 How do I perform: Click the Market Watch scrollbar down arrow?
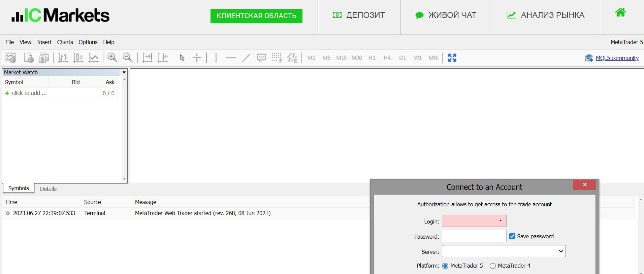tap(124, 179)
